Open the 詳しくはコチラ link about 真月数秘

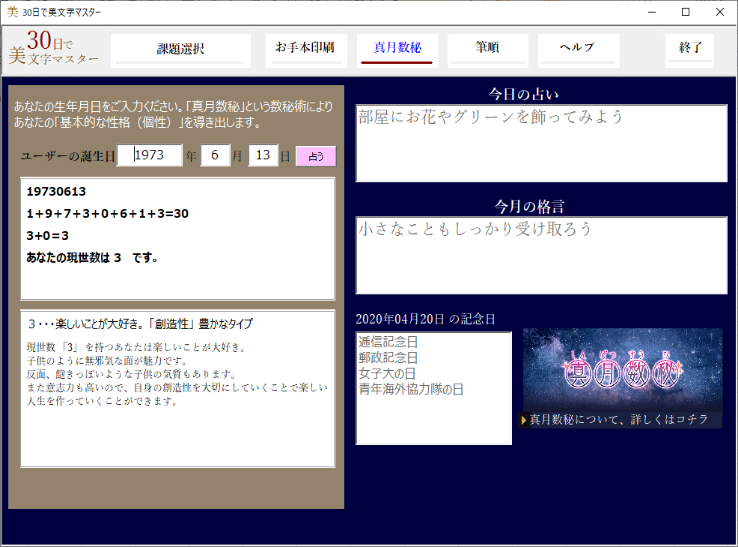620,419
